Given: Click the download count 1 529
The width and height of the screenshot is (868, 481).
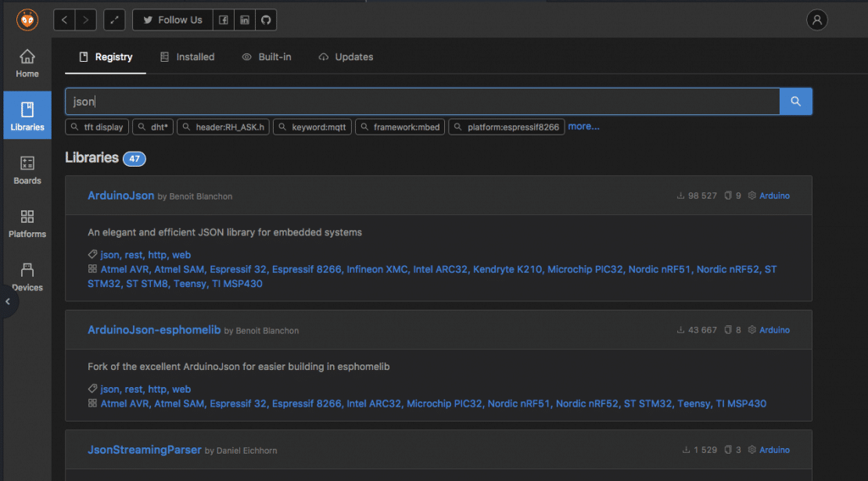Looking at the screenshot, I should [700, 450].
